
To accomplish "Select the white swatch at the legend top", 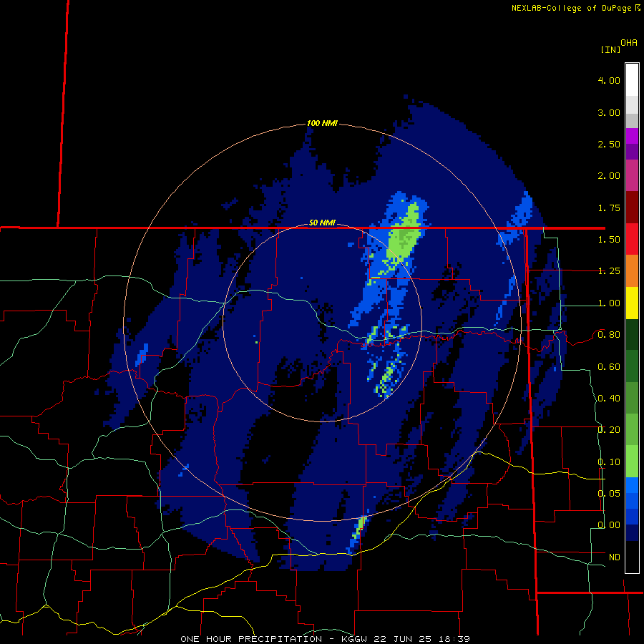I will (632, 79).
